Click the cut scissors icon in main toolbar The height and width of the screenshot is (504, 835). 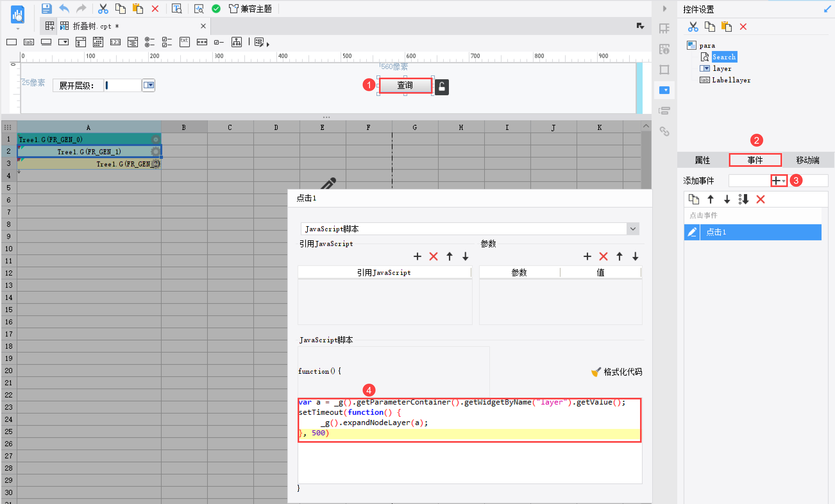coord(103,8)
